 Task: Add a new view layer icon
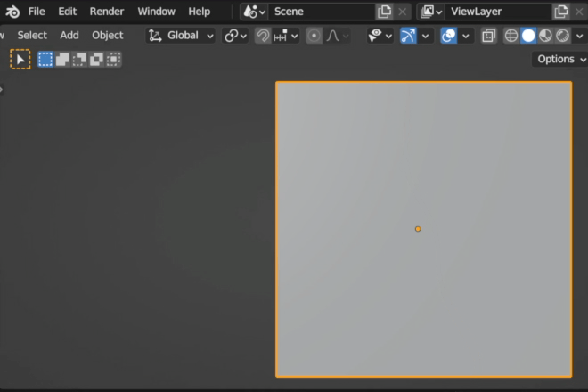560,12
